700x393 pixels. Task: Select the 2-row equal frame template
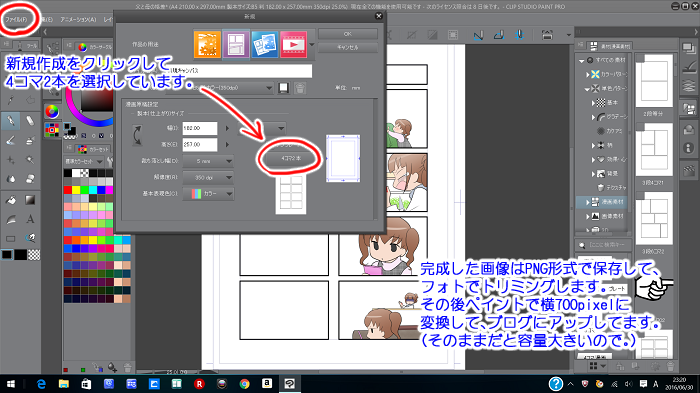[654, 81]
